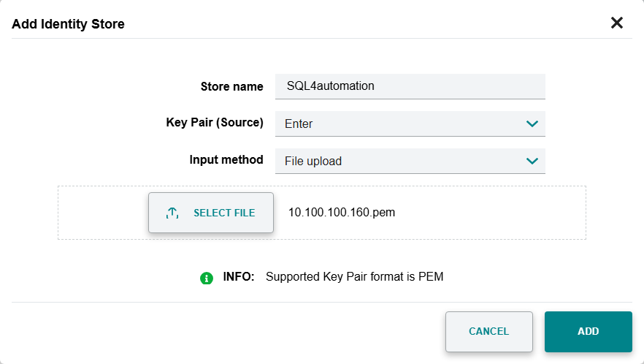Viewport: 644px width, 364px height.
Task: Expand the Key Pair (Source) chevron arrow
Action: point(532,124)
